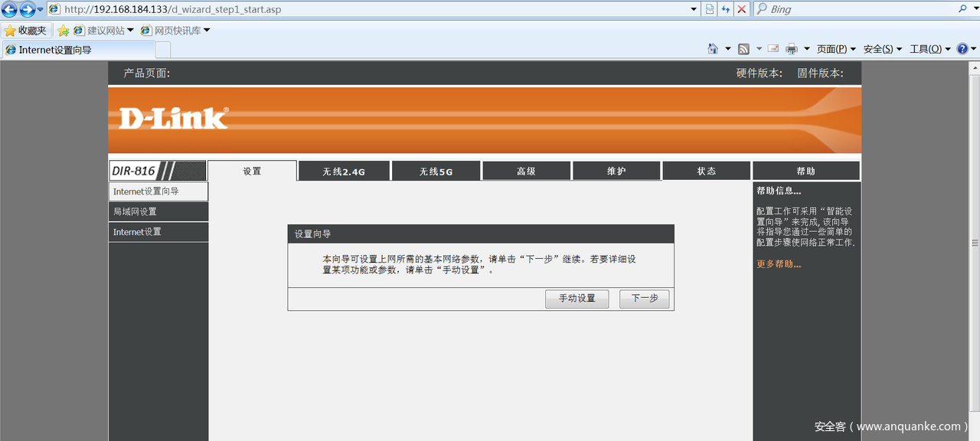Click the blue Help question mark icon
The height and width of the screenshot is (441, 980).
[x=962, y=49]
